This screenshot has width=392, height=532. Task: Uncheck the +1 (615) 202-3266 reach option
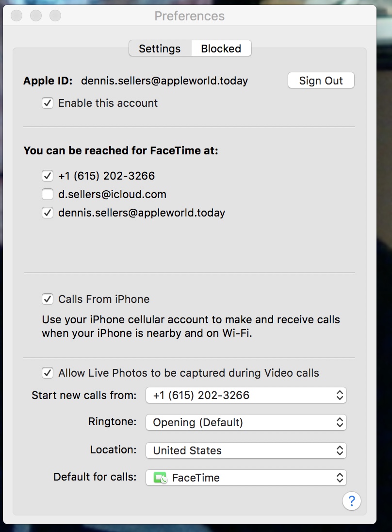point(48,176)
